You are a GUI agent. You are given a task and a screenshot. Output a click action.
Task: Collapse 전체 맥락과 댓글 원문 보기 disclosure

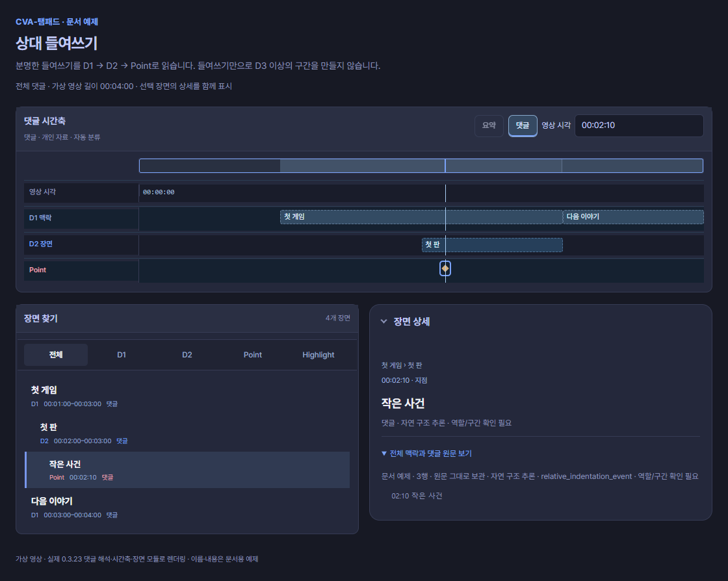click(426, 454)
